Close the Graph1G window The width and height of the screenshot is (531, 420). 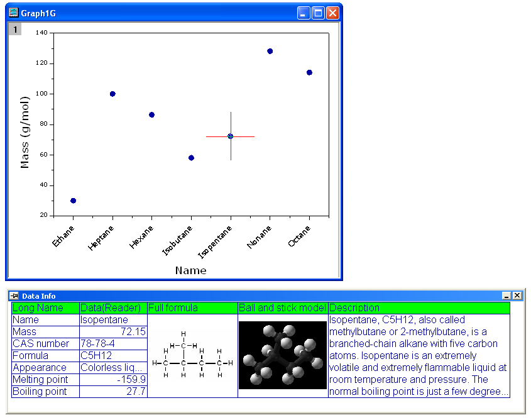(x=333, y=13)
